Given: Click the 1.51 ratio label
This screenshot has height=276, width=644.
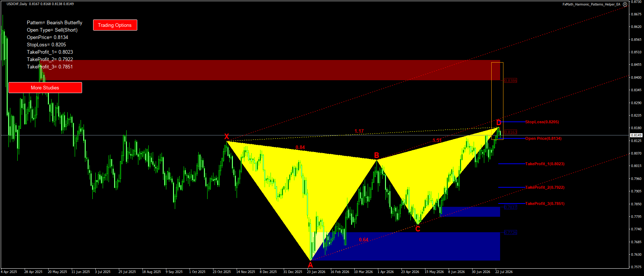Looking at the screenshot, I should 437,140.
